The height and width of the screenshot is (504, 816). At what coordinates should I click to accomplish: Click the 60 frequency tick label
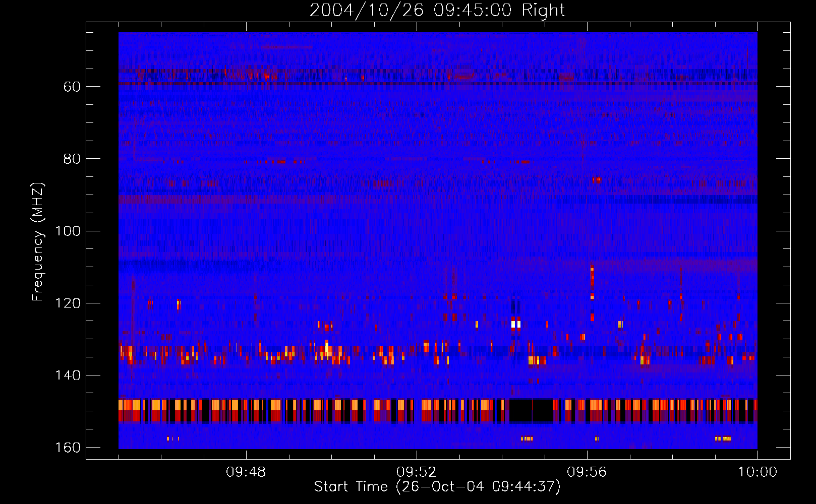pos(72,87)
